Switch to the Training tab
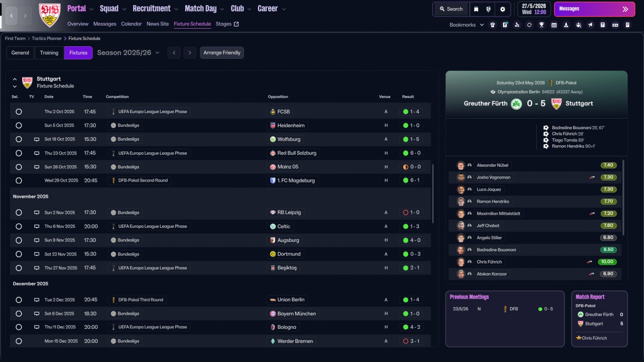This screenshot has width=644, height=362. point(49,53)
